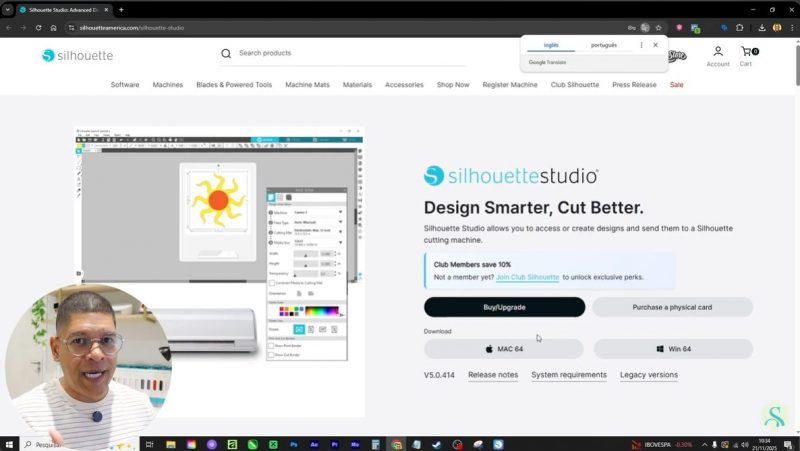Go back using the browser back arrow

point(9,28)
